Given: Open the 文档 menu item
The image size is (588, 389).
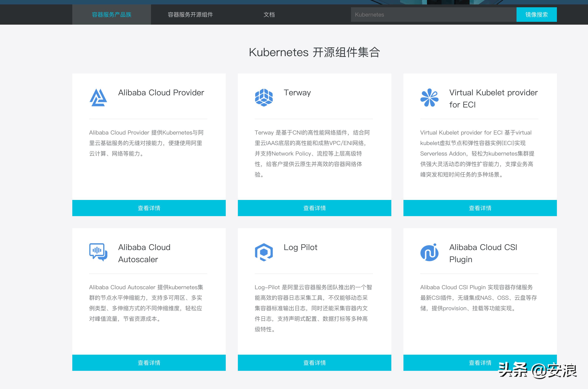Looking at the screenshot, I should point(269,15).
